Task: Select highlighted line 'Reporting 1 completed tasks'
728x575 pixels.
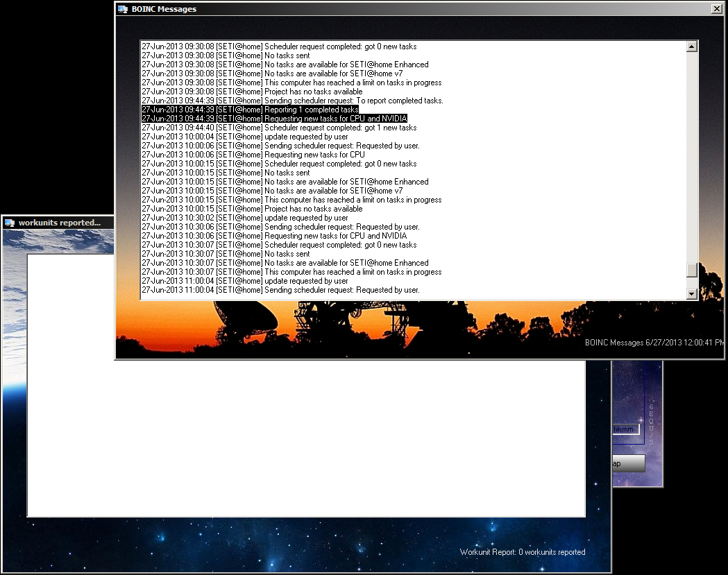Action: [251, 110]
